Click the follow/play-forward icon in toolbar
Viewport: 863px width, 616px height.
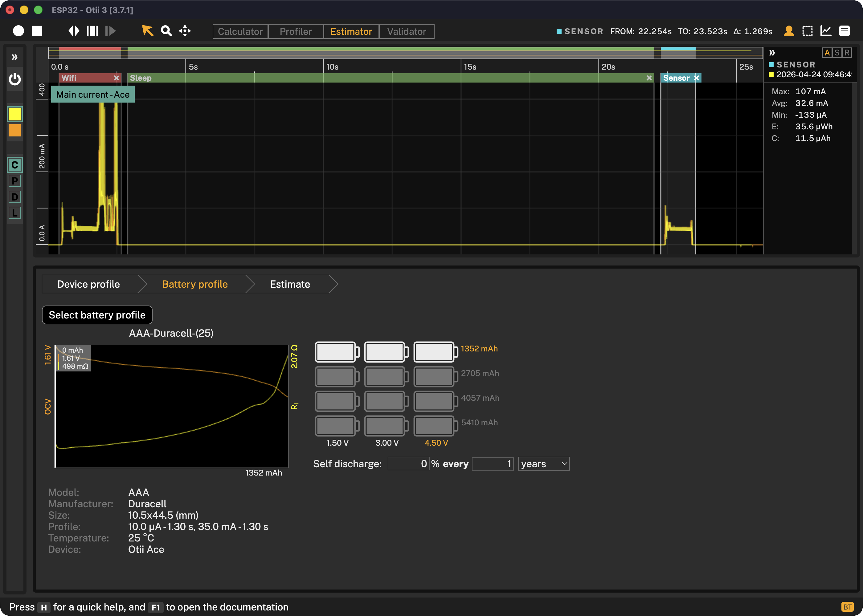pos(110,31)
